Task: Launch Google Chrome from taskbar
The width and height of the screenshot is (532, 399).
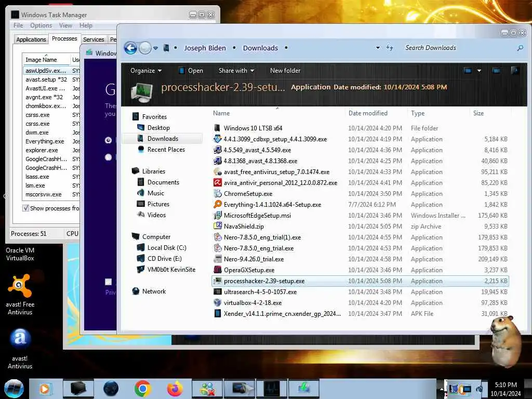Action: [142, 389]
